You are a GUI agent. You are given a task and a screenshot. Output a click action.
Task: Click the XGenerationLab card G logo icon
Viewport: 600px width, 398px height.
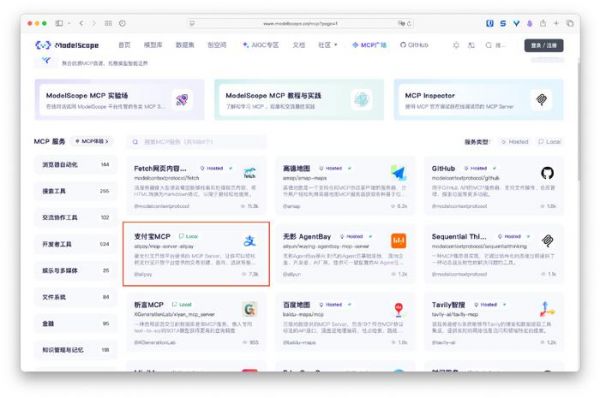point(249,309)
